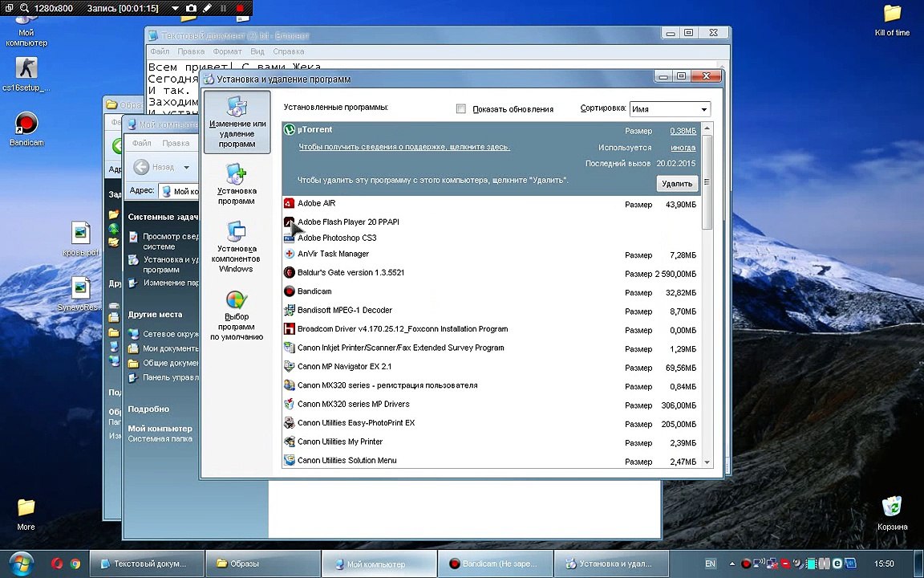924x578 pixels.
Task: Open Формат menu in Notepad
Action: click(228, 51)
